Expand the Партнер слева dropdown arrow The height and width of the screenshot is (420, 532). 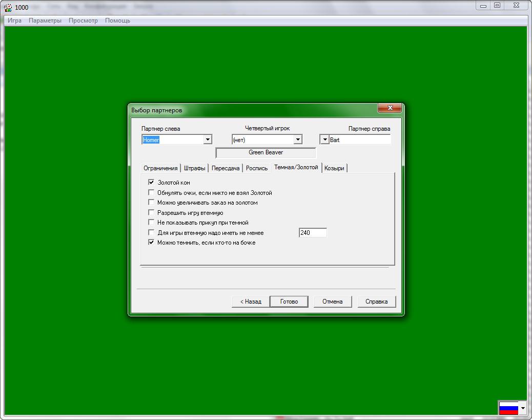[x=208, y=139]
